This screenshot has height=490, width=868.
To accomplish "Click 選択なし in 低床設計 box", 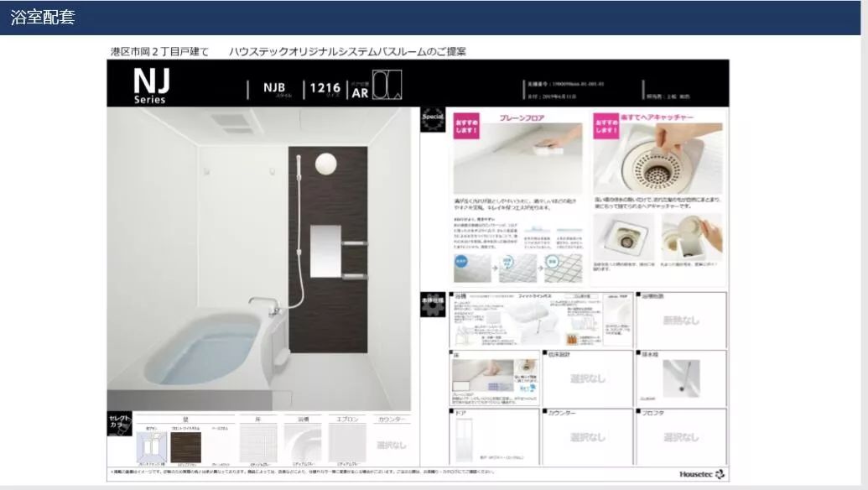I will (588, 378).
